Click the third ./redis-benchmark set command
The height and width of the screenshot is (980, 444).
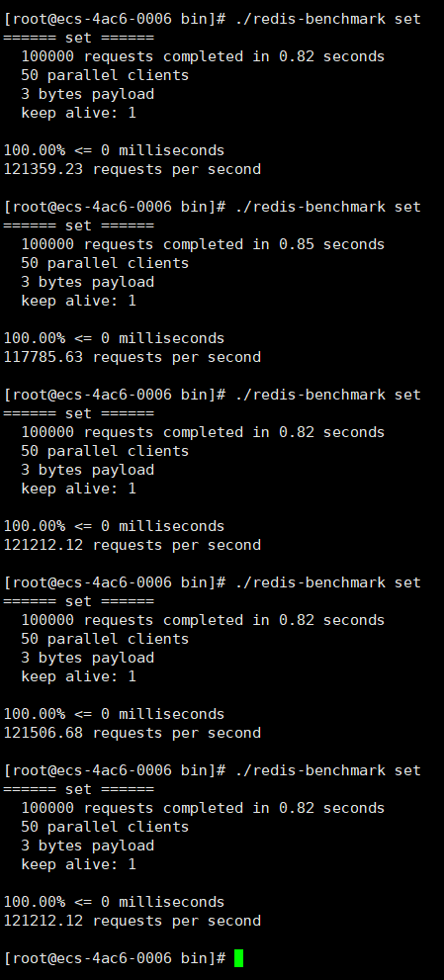pos(327,395)
